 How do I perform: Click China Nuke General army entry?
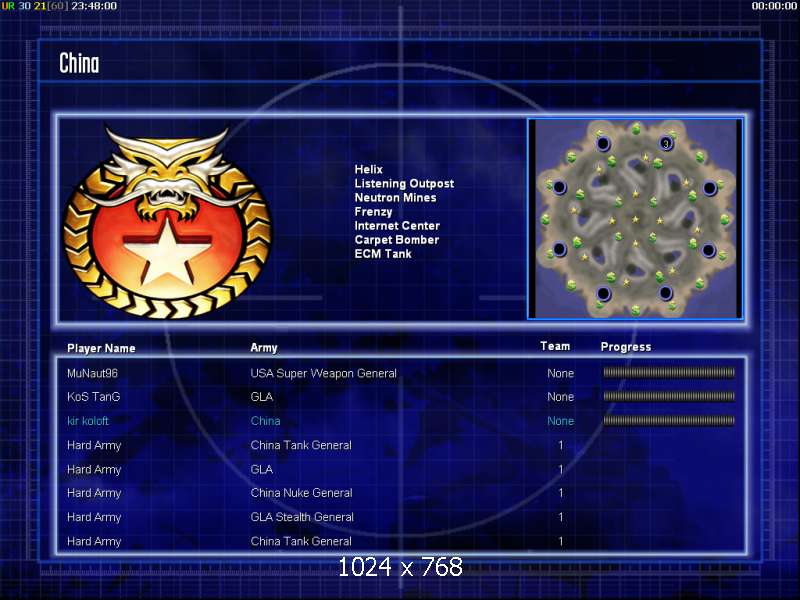301,493
